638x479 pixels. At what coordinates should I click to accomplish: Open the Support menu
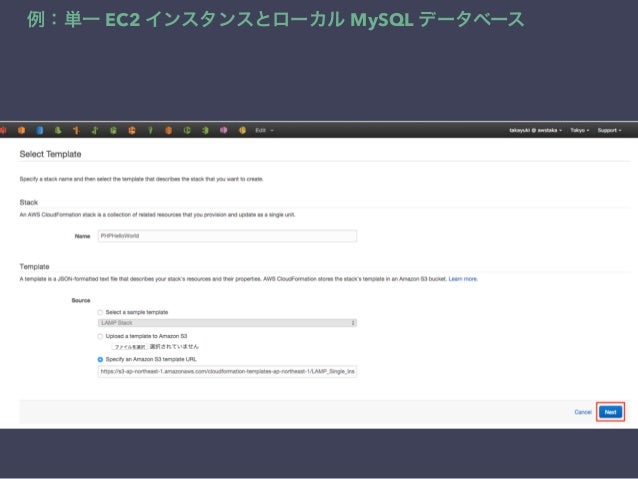point(610,130)
